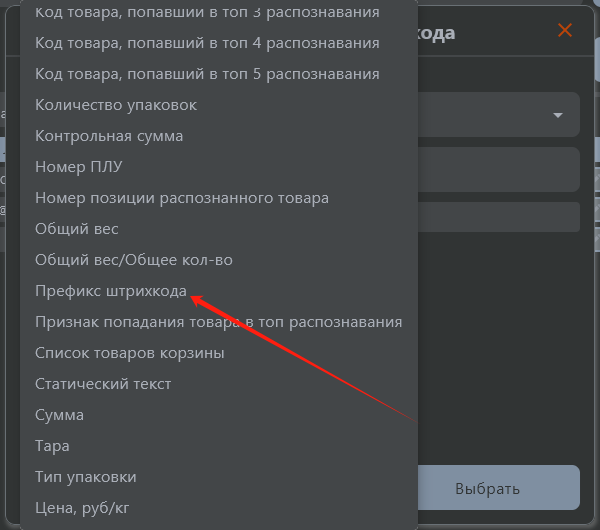This screenshot has width=600, height=530.
Task: Select "Номер ПЛУ" list item
Action: [77, 167]
